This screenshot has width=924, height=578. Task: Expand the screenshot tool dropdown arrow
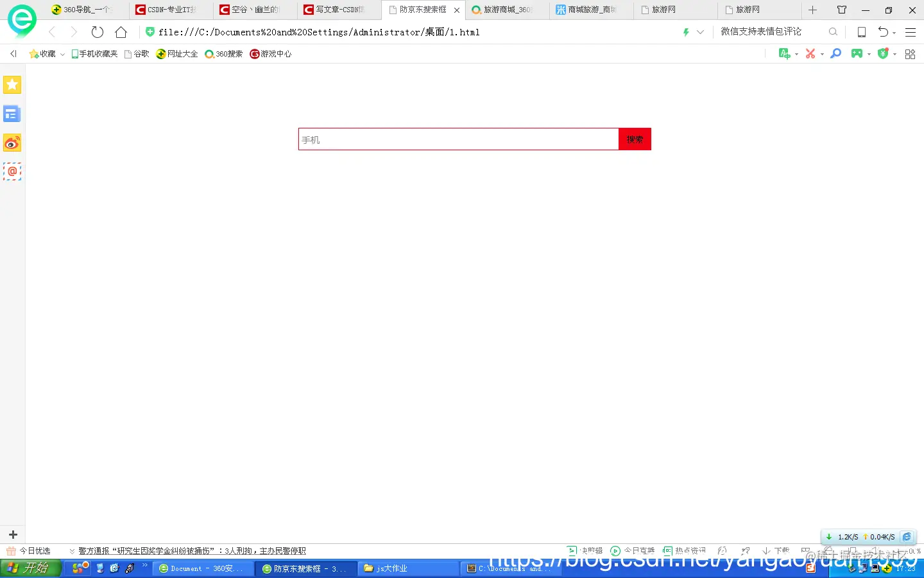(x=822, y=55)
